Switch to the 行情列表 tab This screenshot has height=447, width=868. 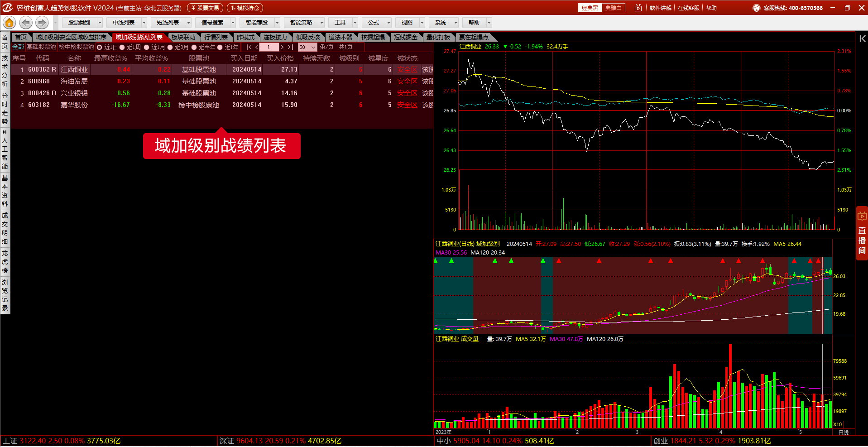point(216,37)
